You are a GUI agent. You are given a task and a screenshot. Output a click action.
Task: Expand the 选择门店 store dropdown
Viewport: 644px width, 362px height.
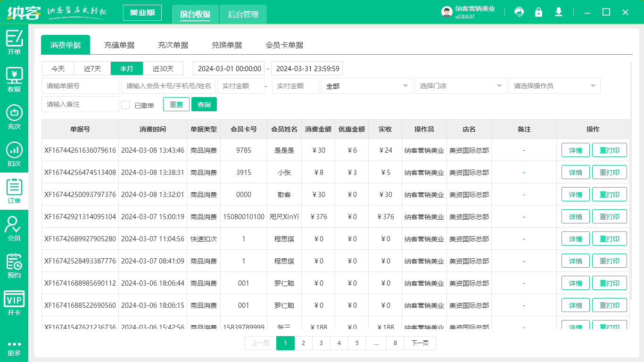click(461, 86)
